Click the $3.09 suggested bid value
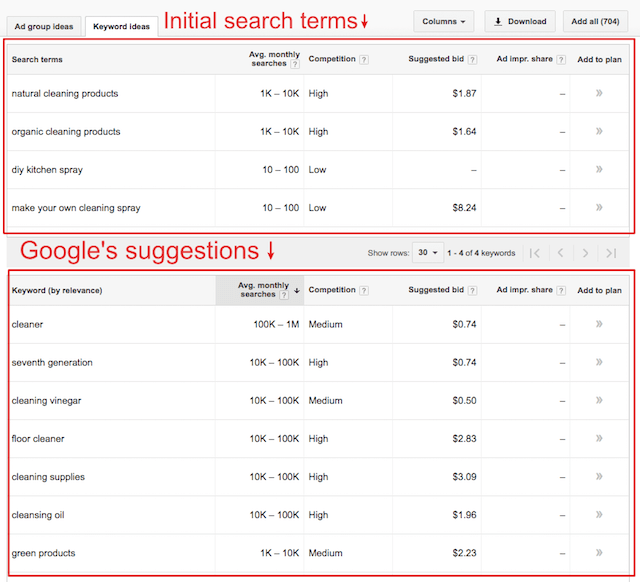Viewport: 640px width, 582px height. coord(464,477)
